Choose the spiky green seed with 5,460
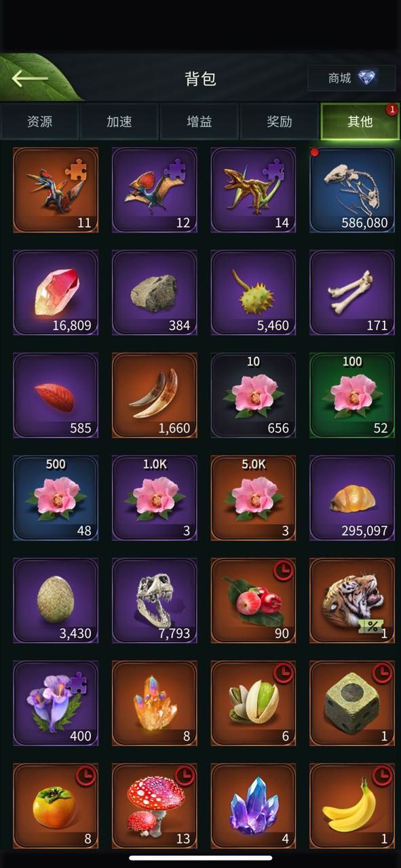 coord(253,292)
